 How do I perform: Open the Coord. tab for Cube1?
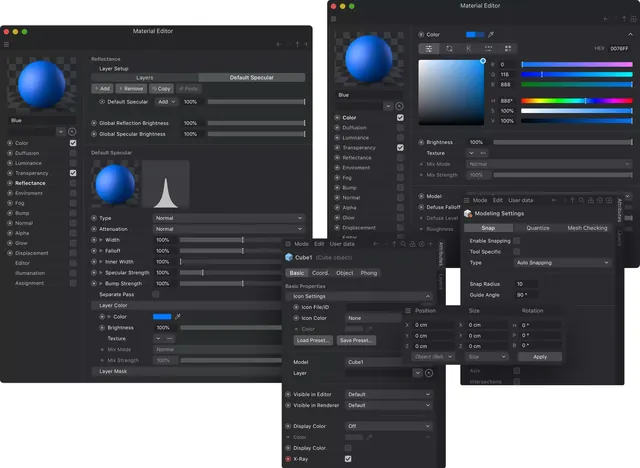pos(320,273)
